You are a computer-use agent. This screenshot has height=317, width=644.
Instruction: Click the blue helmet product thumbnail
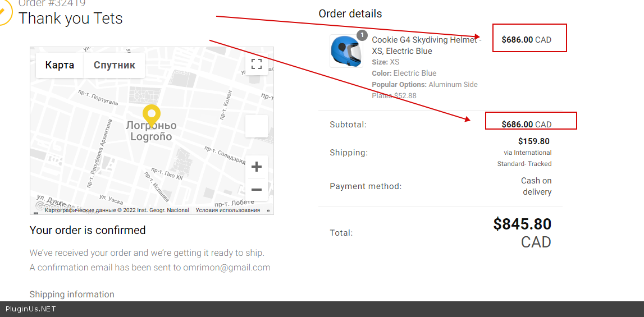[x=346, y=51]
